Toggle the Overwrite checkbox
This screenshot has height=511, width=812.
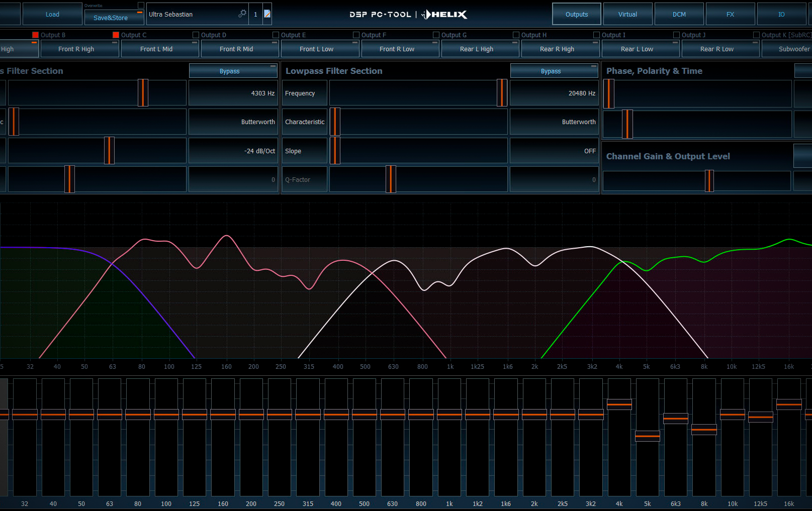click(x=141, y=6)
